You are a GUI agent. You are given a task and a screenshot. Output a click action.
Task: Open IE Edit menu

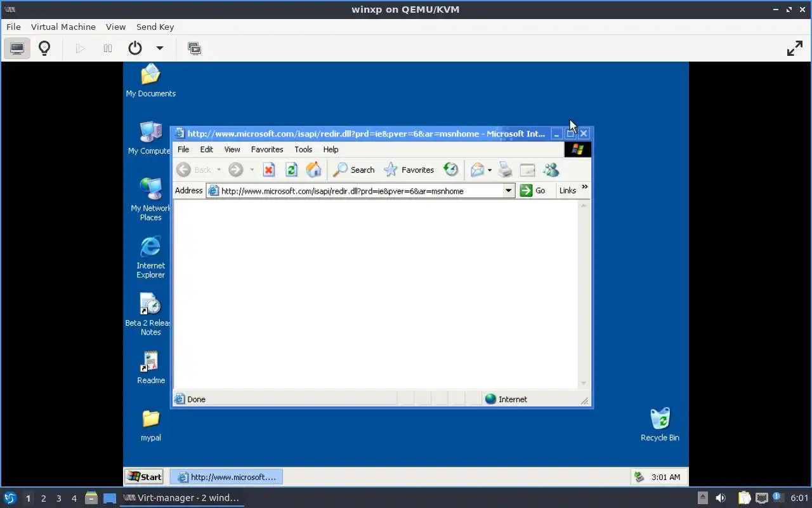tap(207, 149)
